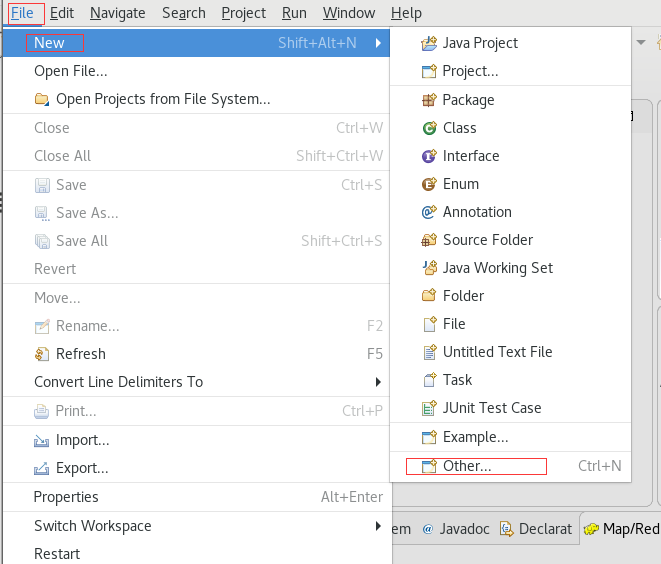
Task: Open the File menu
Action: [x=22, y=13]
